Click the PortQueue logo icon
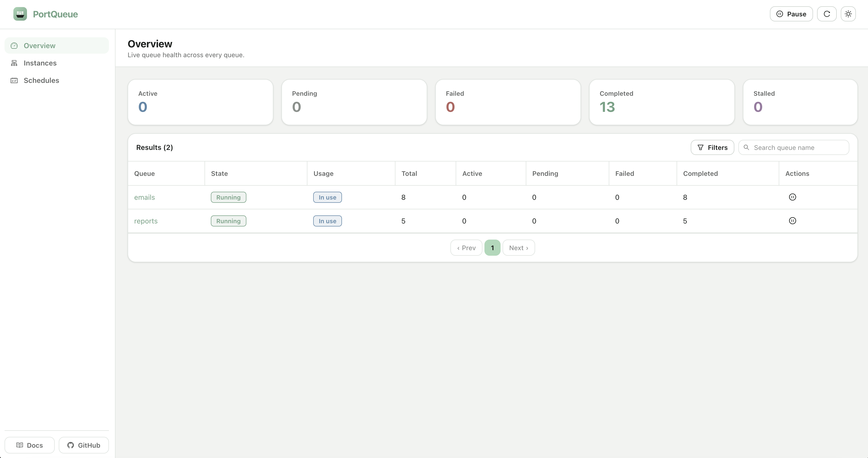Image resolution: width=868 pixels, height=458 pixels. (x=20, y=14)
